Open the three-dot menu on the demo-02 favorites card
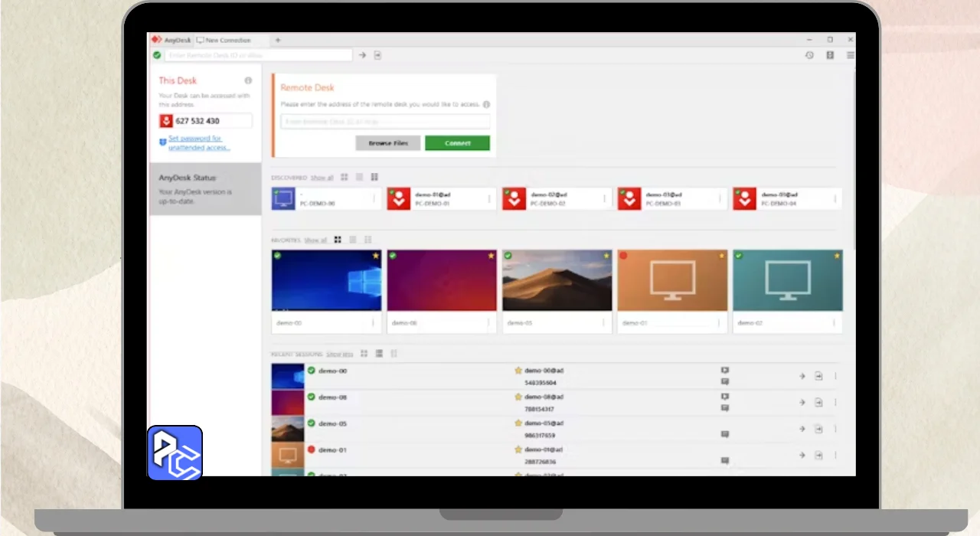Image resolution: width=980 pixels, height=536 pixels. click(835, 323)
